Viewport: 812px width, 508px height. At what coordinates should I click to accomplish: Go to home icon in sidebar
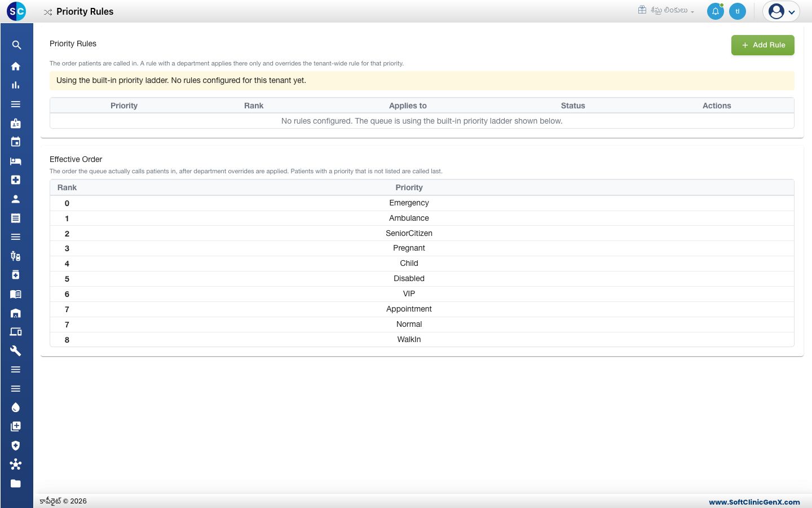16,66
